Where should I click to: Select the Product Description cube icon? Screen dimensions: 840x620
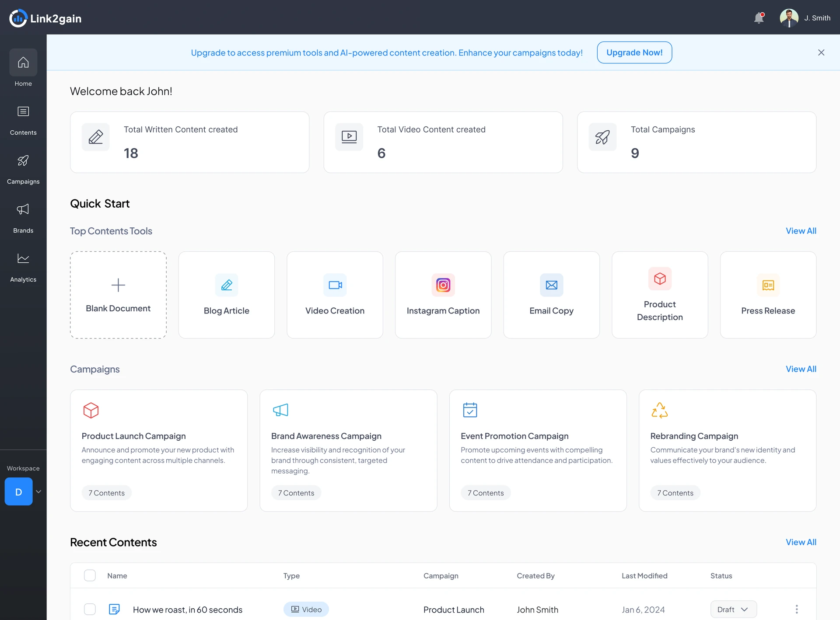click(660, 279)
